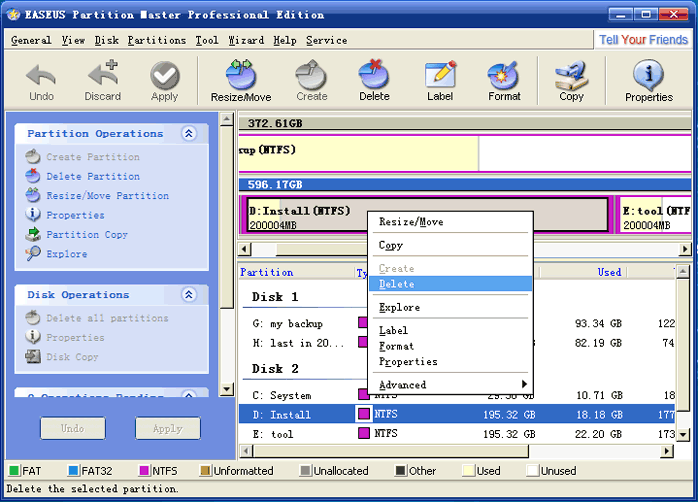Choose Delete in the context menu

point(450,284)
